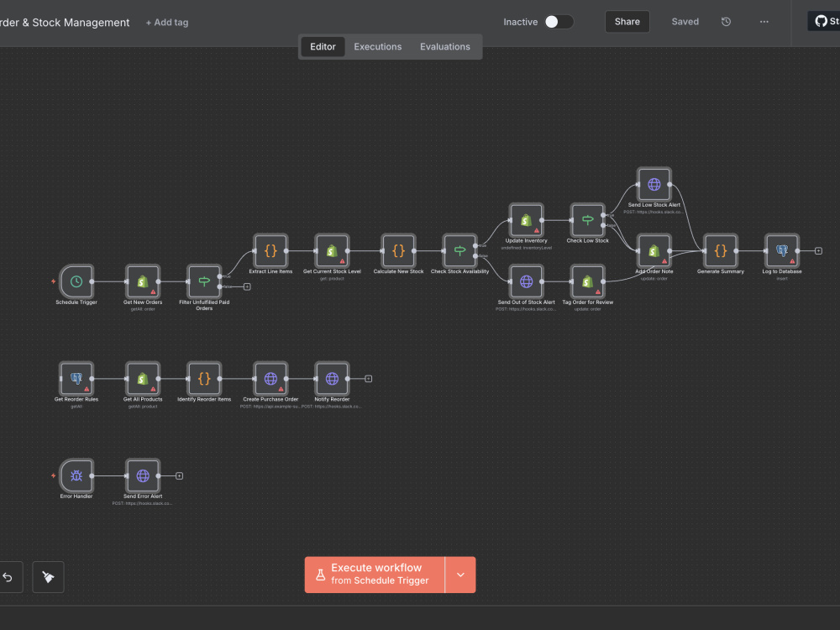This screenshot has width=840, height=630.
Task: Click the + Add tag link
Action: coord(167,23)
